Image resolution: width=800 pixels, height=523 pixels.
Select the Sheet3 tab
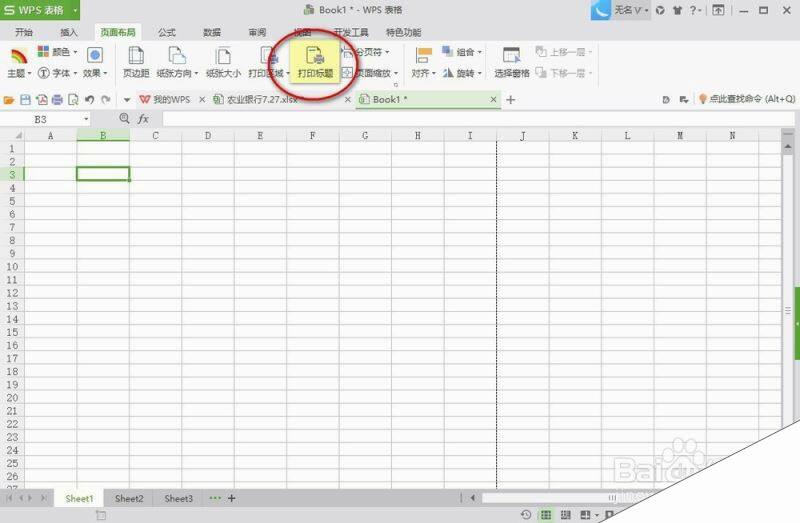179,499
